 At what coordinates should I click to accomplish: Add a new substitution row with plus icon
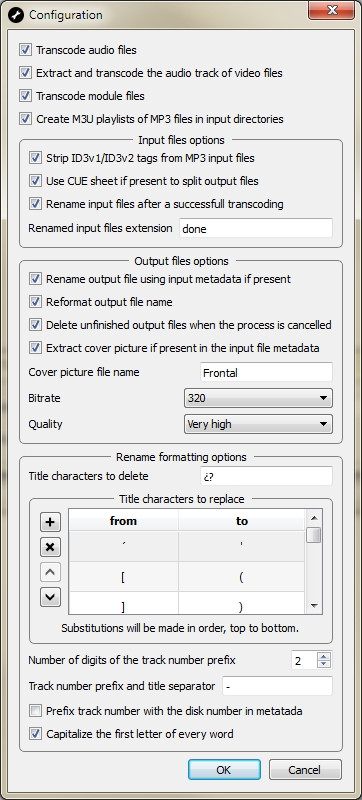(50, 522)
